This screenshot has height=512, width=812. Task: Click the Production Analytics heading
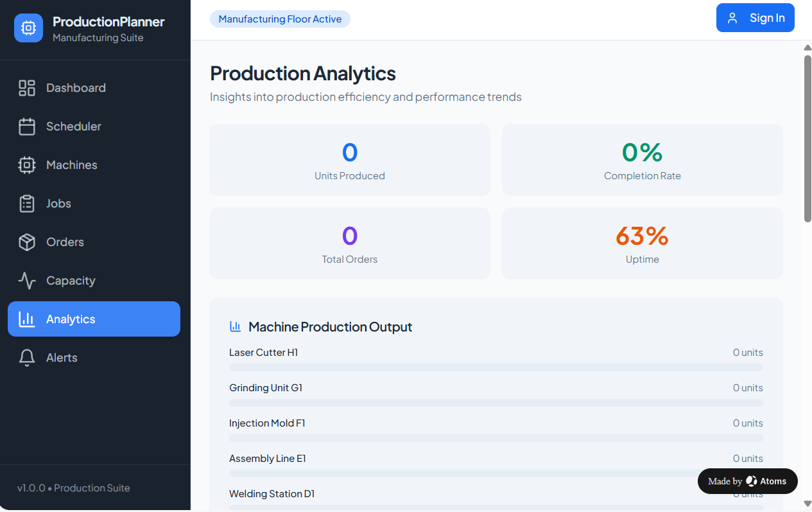click(x=303, y=73)
